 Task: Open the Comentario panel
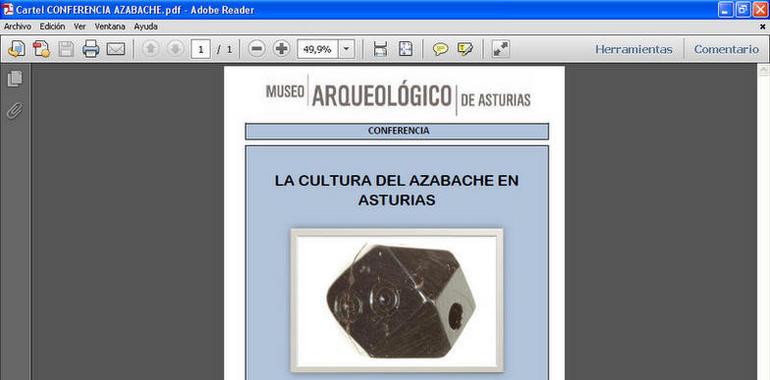point(726,49)
